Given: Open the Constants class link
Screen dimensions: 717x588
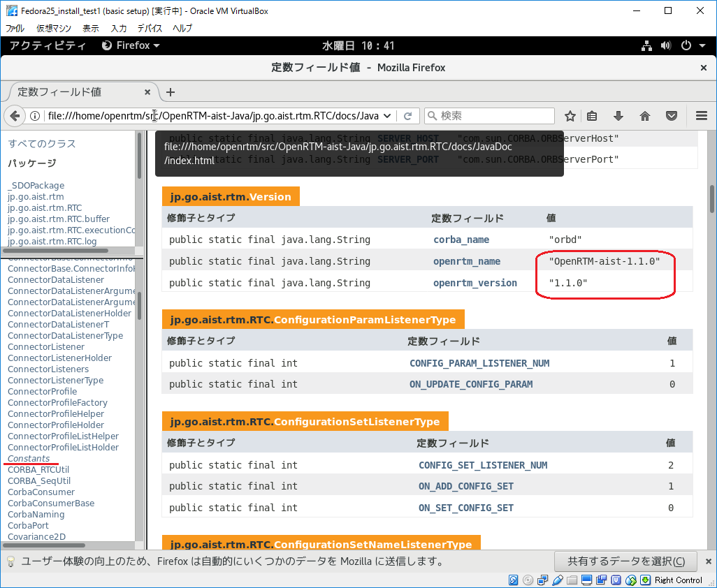Looking at the screenshot, I should pos(29,458).
